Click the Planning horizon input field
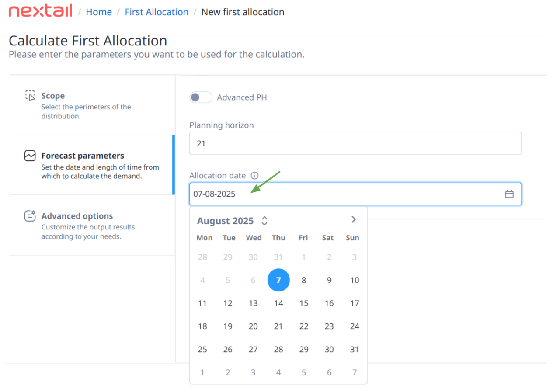 click(x=355, y=143)
